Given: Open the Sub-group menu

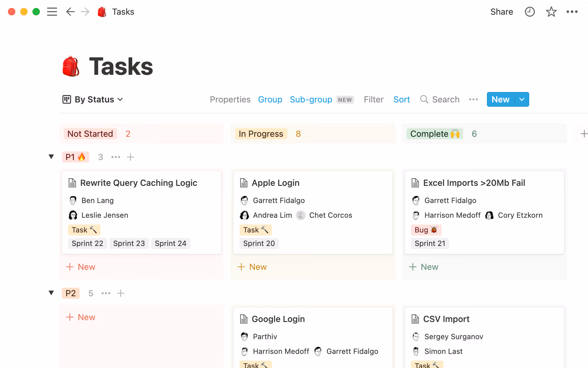Looking at the screenshot, I should tap(311, 99).
